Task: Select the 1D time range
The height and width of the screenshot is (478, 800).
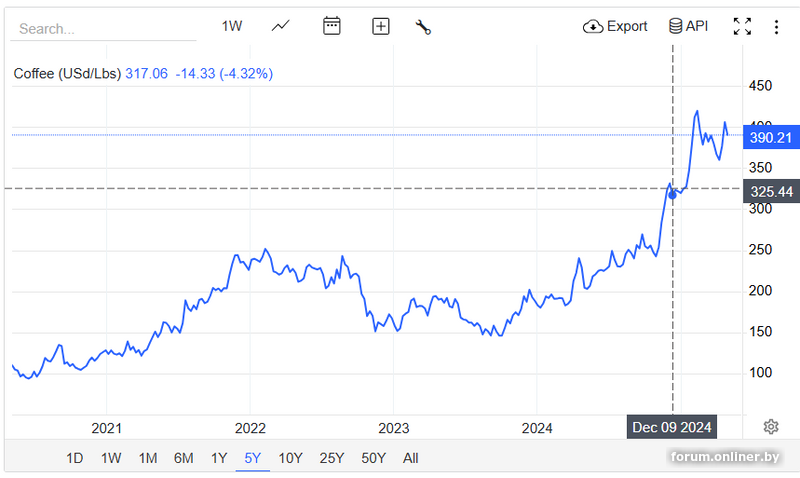Action: pyautogui.click(x=74, y=458)
